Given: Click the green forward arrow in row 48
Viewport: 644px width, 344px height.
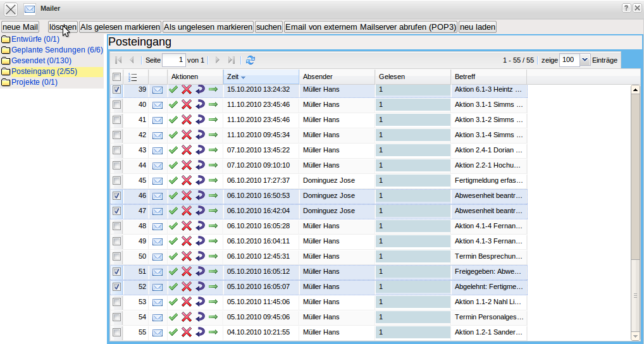Looking at the screenshot, I should pyautogui.click(x=213, y=226).
